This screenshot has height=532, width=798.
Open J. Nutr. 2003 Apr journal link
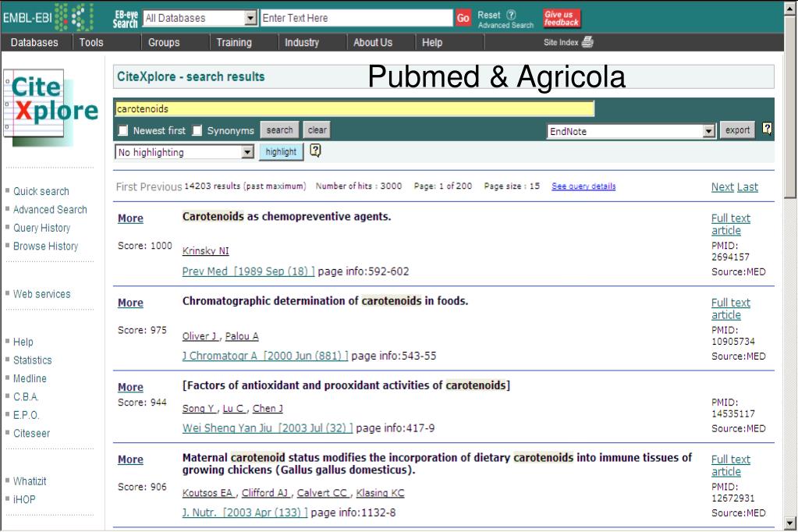point(245,512)
